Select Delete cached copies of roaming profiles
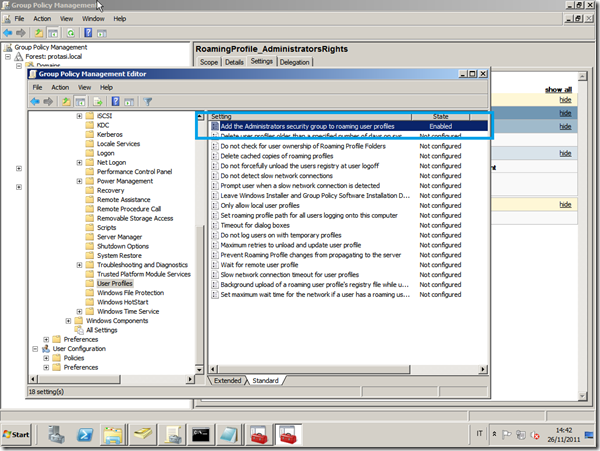This screenshot has width=600, height=451. (x=277, y=156)
